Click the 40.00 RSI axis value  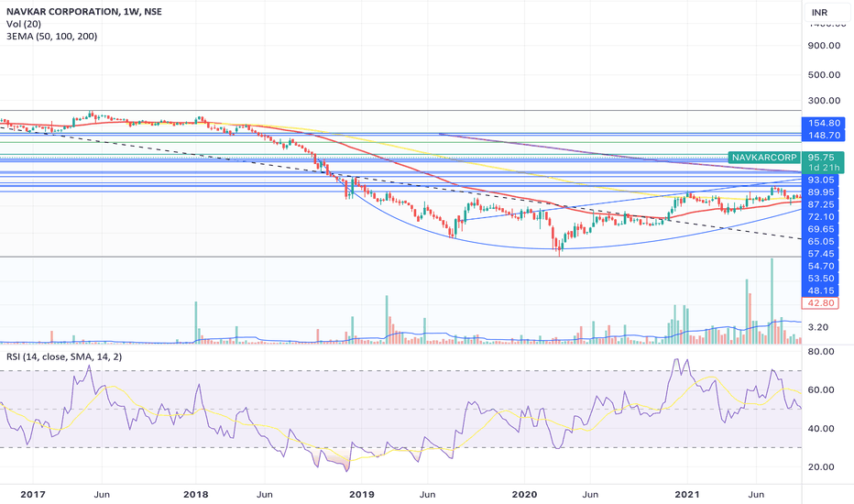(x=821, y=429)
